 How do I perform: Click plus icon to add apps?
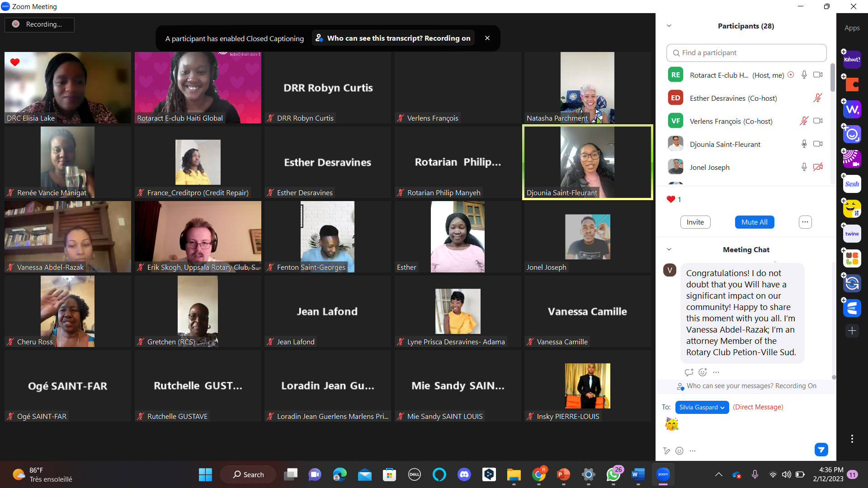tap(852, 331)
